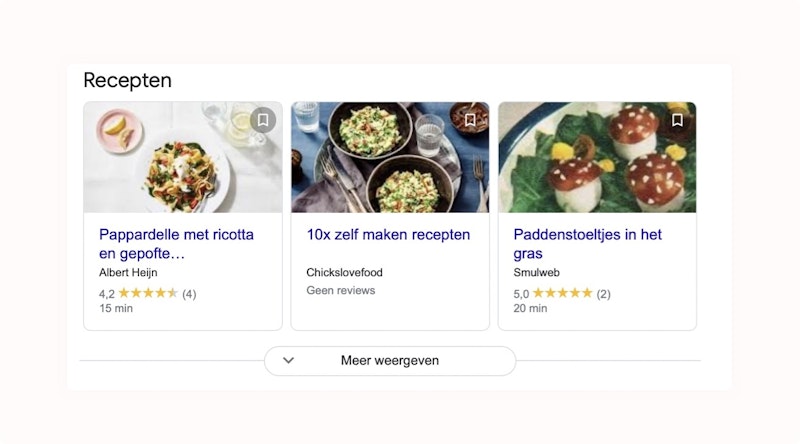
Task: Open the 10x zelf maken recepten link
Action: pyautogui.click(x=388, y=235)
